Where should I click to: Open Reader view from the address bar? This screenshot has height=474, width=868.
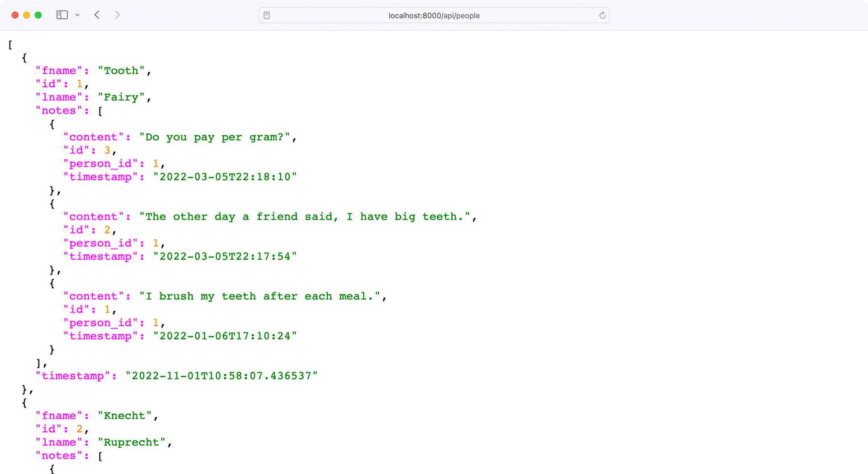pyautogui.click(x=267, y=15)
